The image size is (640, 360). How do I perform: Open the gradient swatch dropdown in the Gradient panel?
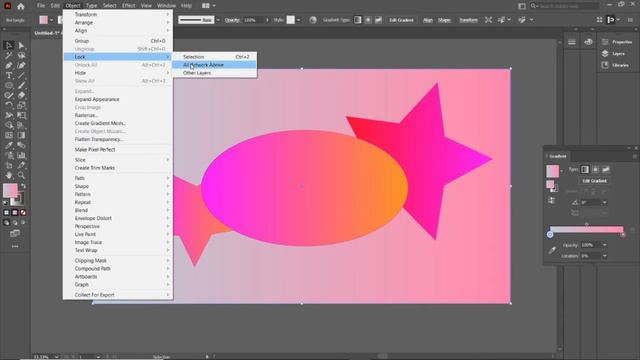pyautogui.click(x=562, y=171)
